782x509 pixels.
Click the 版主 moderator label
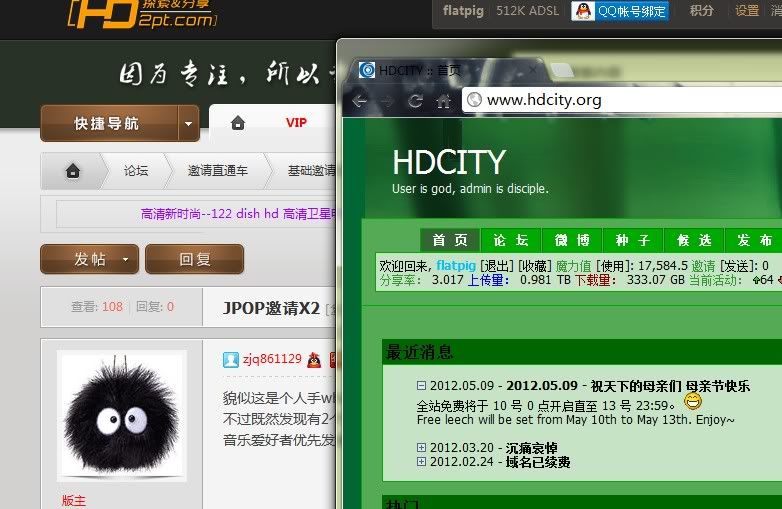pos(74,501)
